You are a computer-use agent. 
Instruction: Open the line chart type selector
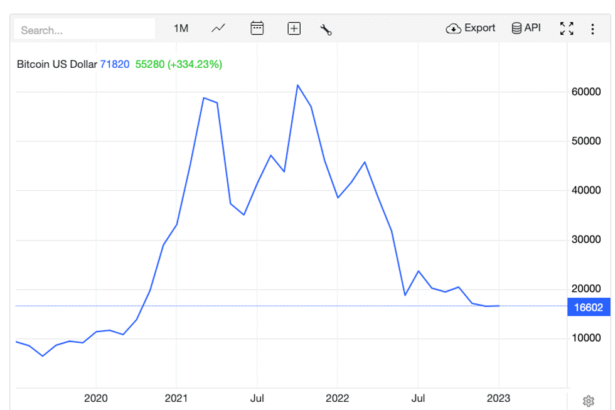pyautogui.click(x=218, y=28)
